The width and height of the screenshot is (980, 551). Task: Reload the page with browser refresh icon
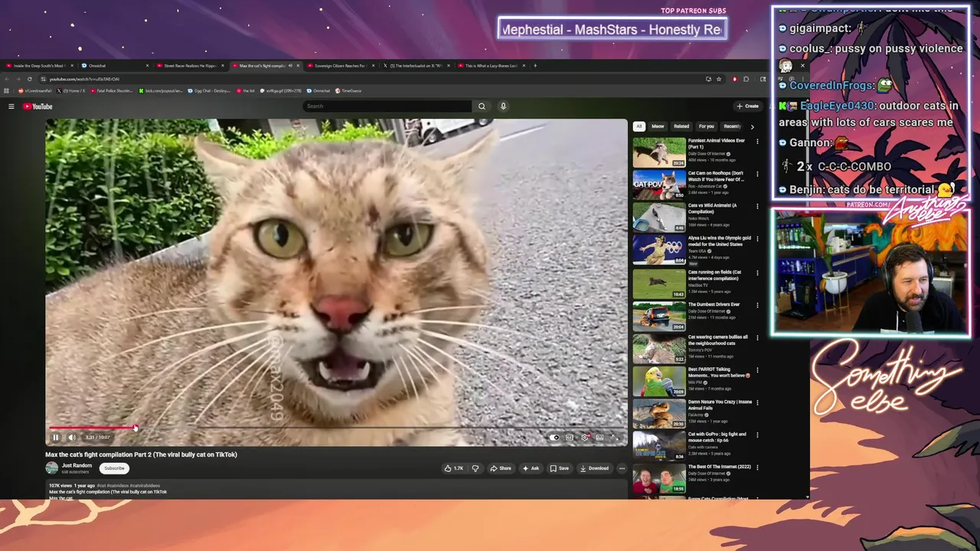click(30, 79)
